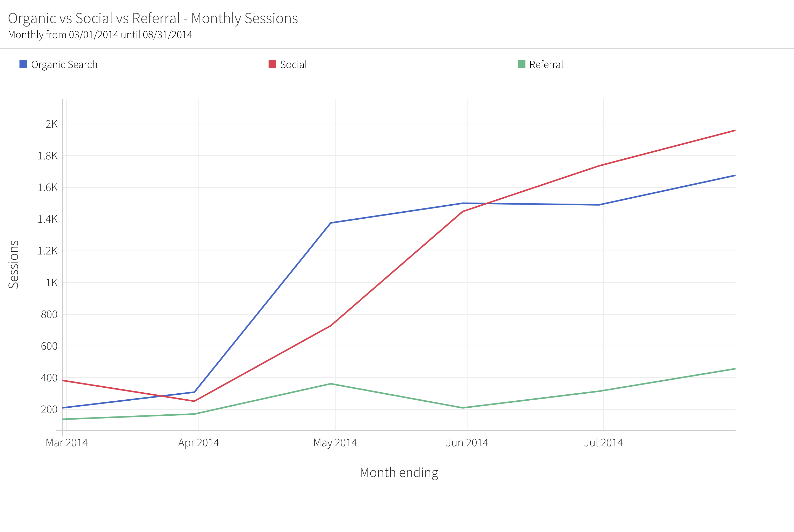Viewport: 794px width, 532px height.
Task: Toggle the Referral series legend label
Action: pyautogui.click(x=546, y=64)
